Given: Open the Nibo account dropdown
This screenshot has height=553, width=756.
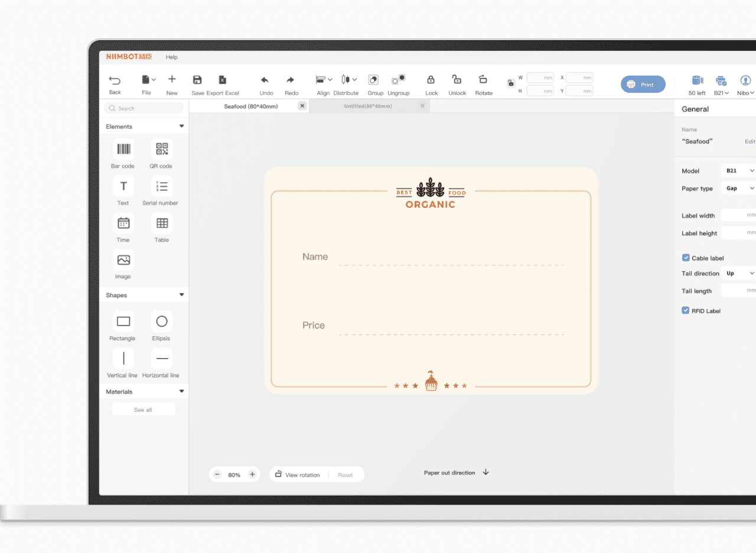Looking at the screenshot, I should coord(745,93).
